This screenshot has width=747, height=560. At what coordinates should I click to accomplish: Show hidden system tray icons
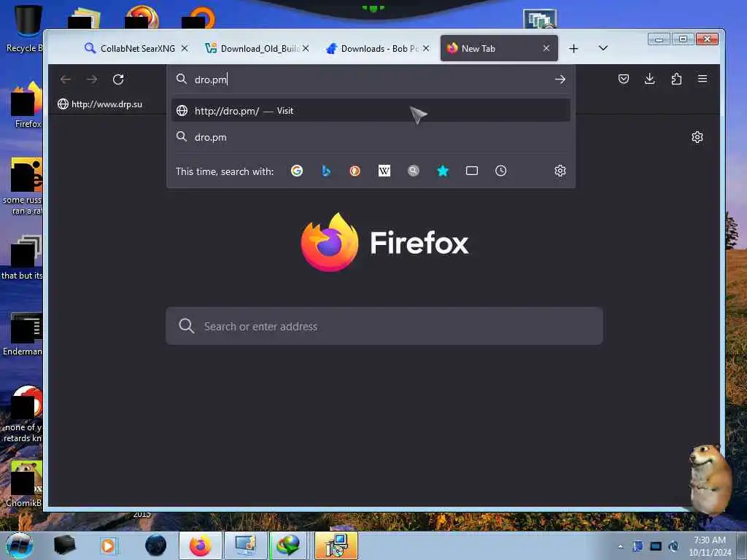(620, 546)
